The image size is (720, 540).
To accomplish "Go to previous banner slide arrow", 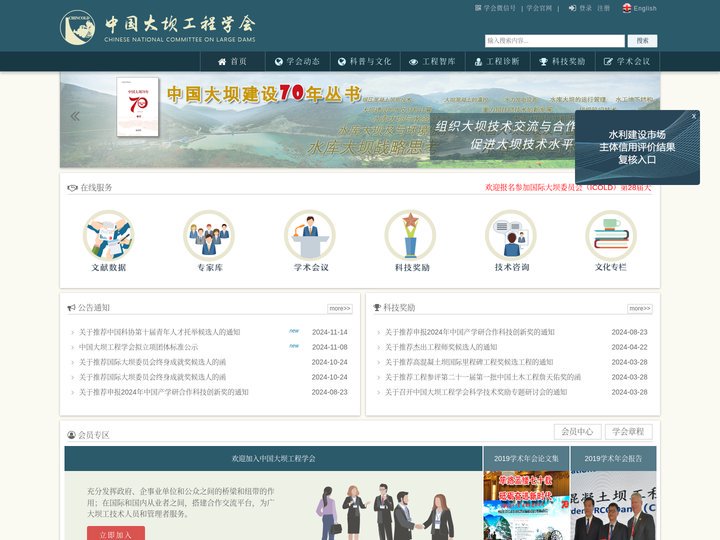I will (75, 116).
